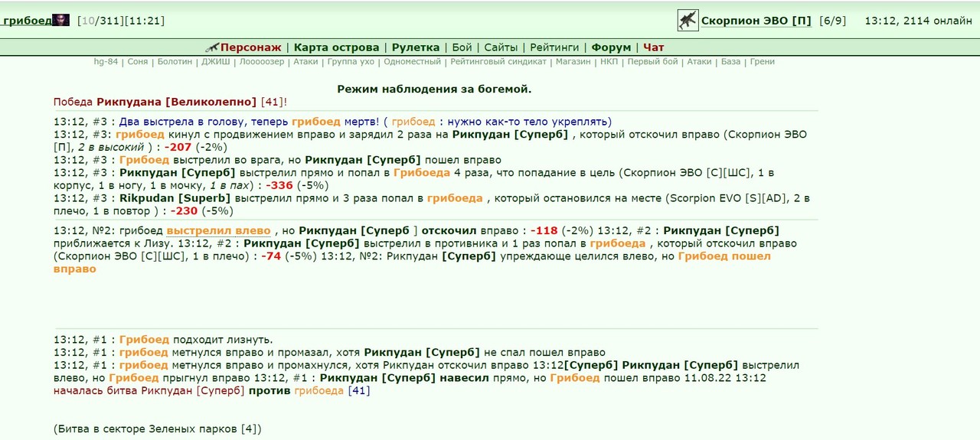Open the Рейтинговый синдикат link
The height and width of the screenshot is (440, 980).
(x=498, y=62)
